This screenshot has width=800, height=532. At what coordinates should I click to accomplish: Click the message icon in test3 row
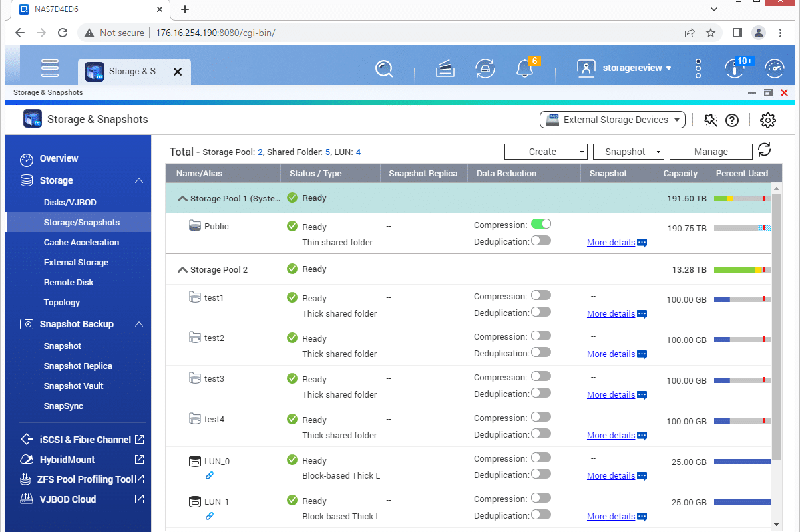click(x=642, y=395)
